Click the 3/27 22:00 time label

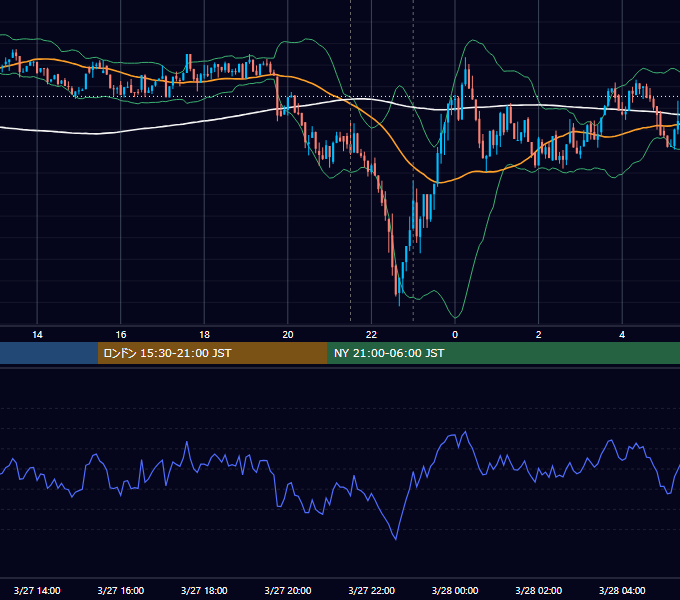[371, 590]
